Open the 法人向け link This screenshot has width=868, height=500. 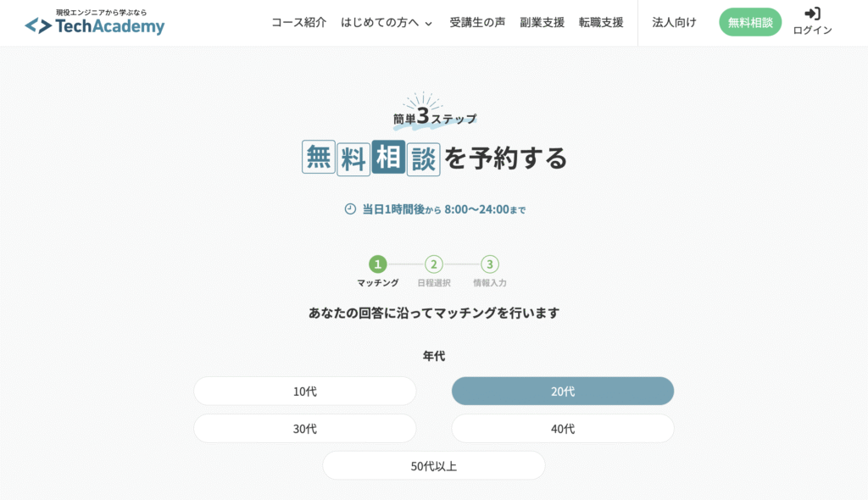pyautogui.click(x=674, y=23)
